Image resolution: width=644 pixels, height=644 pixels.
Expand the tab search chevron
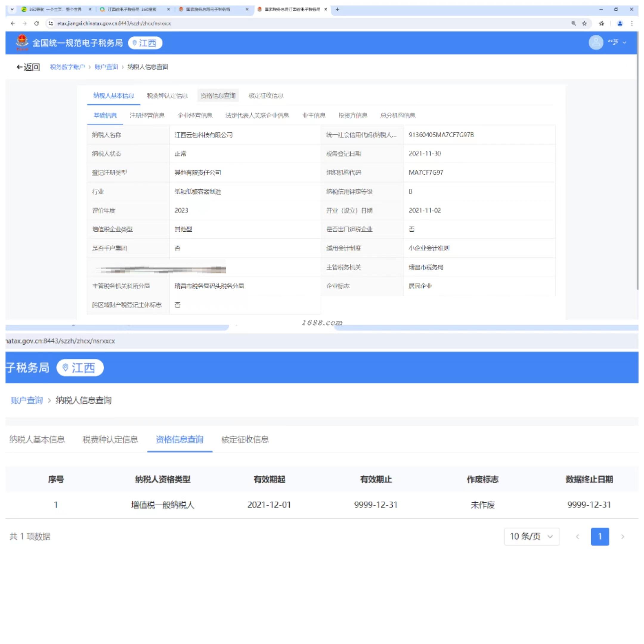[12, 9]
